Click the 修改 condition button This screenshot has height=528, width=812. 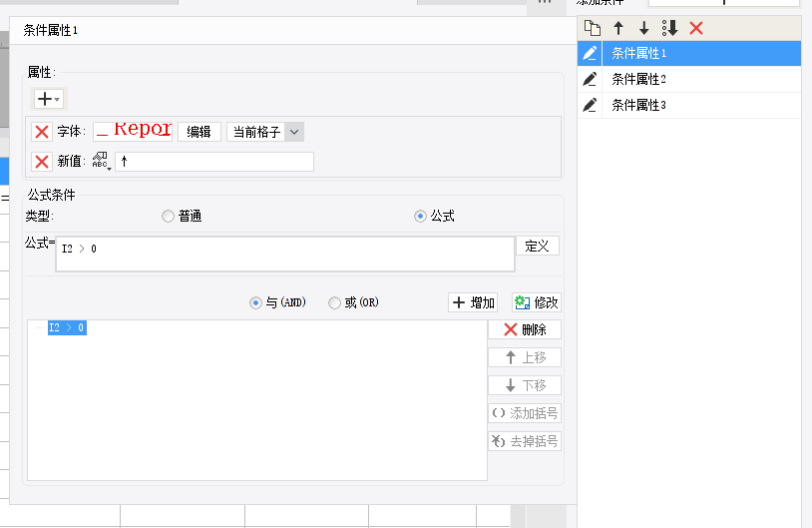(x=537, y=302)
